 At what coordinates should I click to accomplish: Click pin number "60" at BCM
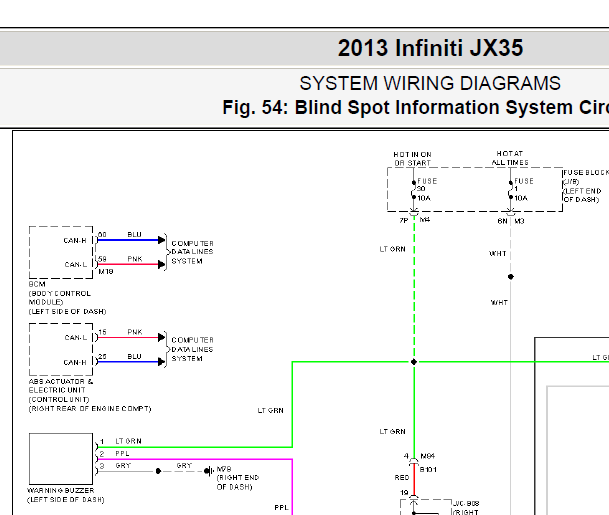pos(102,235)
